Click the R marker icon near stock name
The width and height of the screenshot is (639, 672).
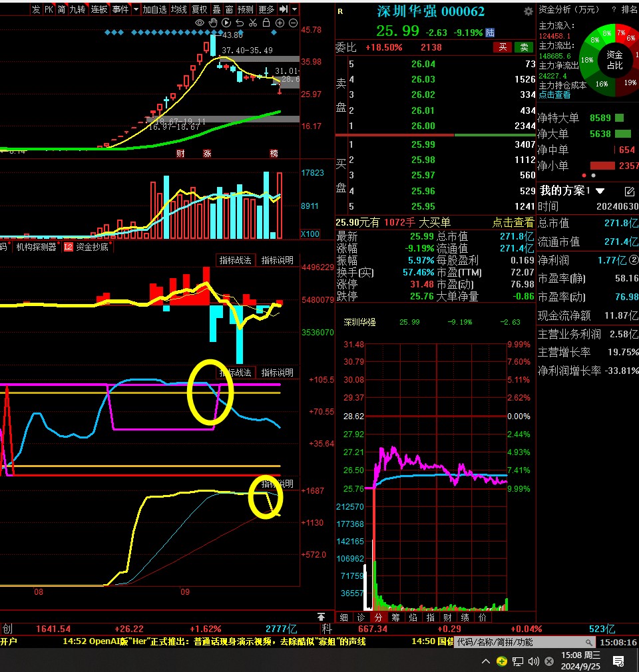coord(340,11)
